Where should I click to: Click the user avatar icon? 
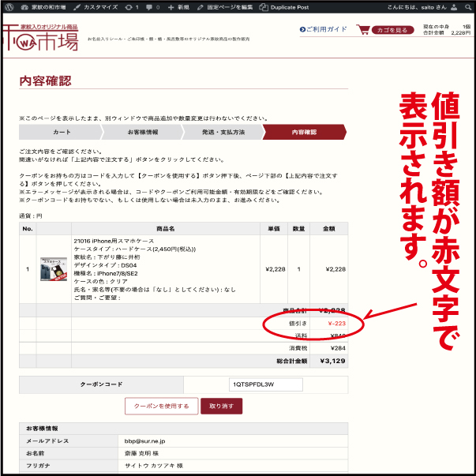pyautogui.click(x=454, y=7)
